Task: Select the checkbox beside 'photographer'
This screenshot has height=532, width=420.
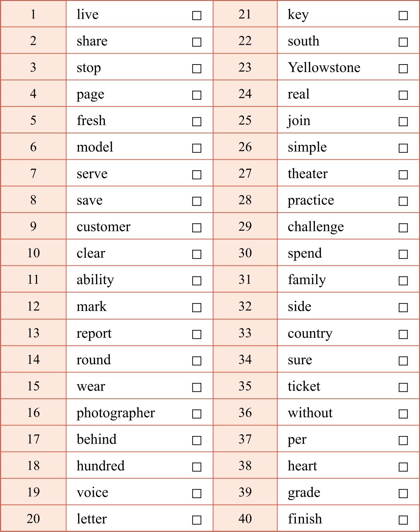Action: 197,414
